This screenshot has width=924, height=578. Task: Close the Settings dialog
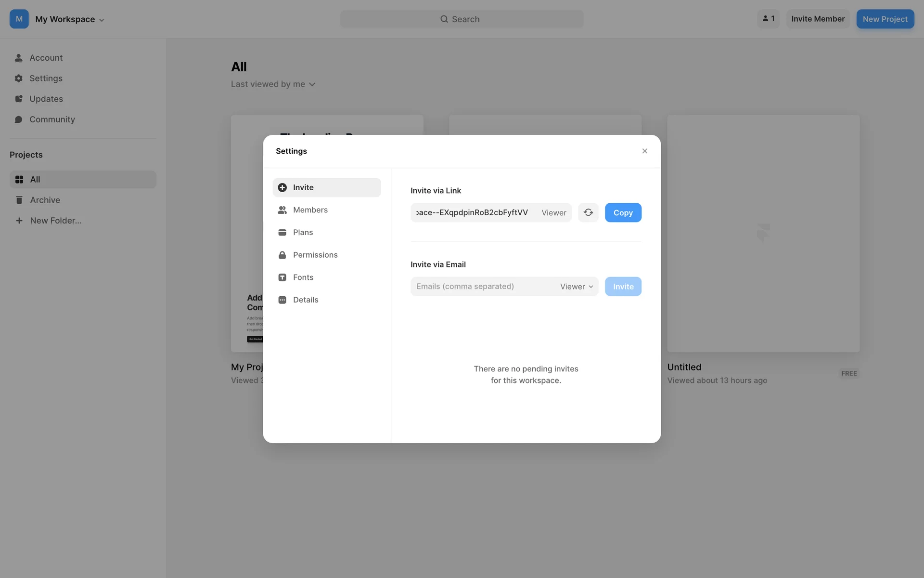coord(644,151)
